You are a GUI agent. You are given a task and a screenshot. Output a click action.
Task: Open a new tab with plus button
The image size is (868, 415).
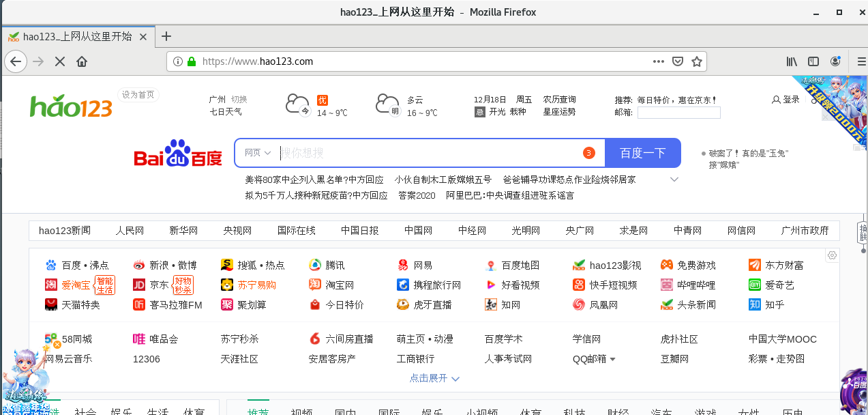(166, 36)
